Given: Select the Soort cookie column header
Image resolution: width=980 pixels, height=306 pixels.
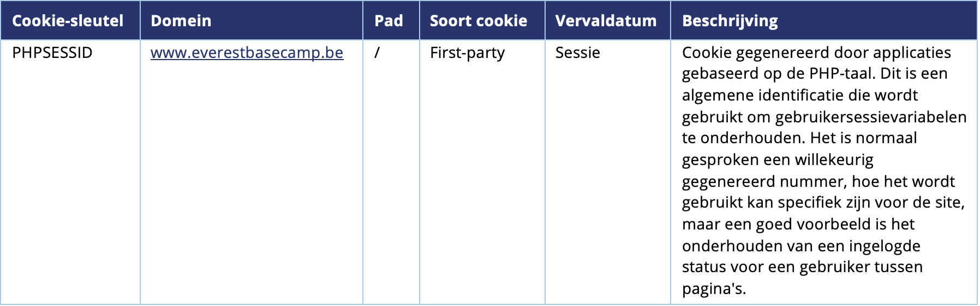Looking at the screenshot, I should pyautogui.click(x=478, y=21).
